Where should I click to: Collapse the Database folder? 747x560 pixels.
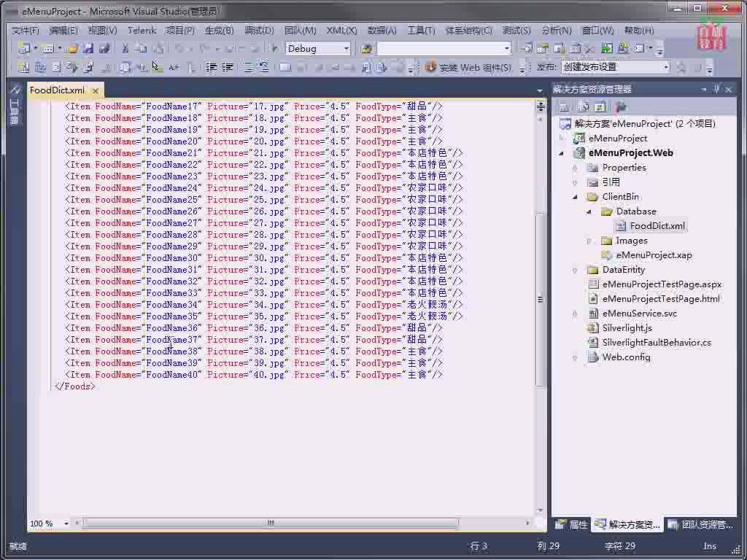pyautogui.click(x=589, y=211)
